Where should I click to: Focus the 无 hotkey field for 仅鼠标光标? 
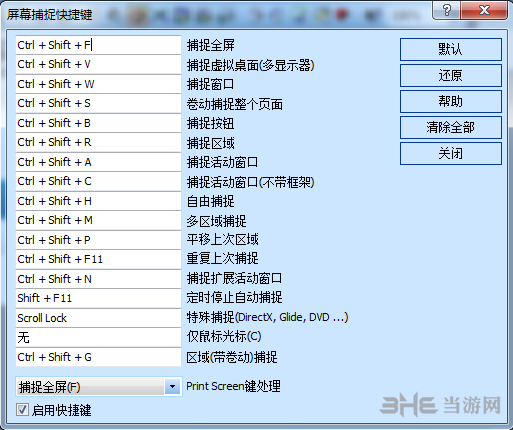point(98,337)
